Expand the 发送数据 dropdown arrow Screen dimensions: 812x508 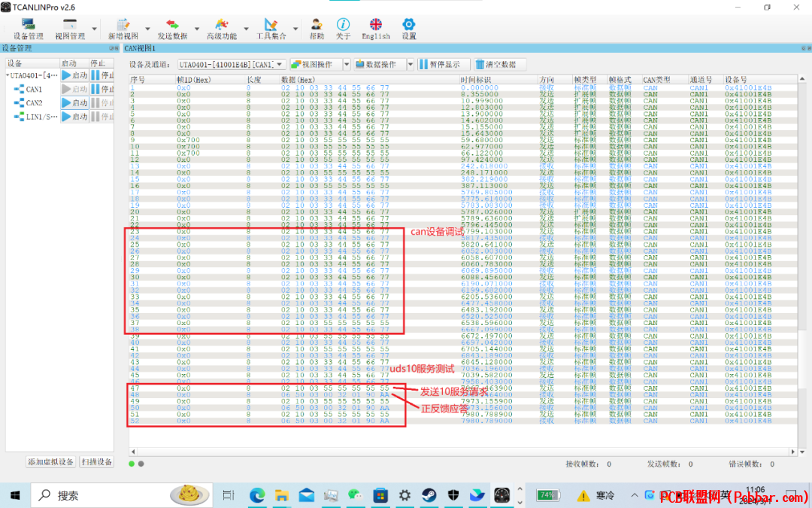197,29
